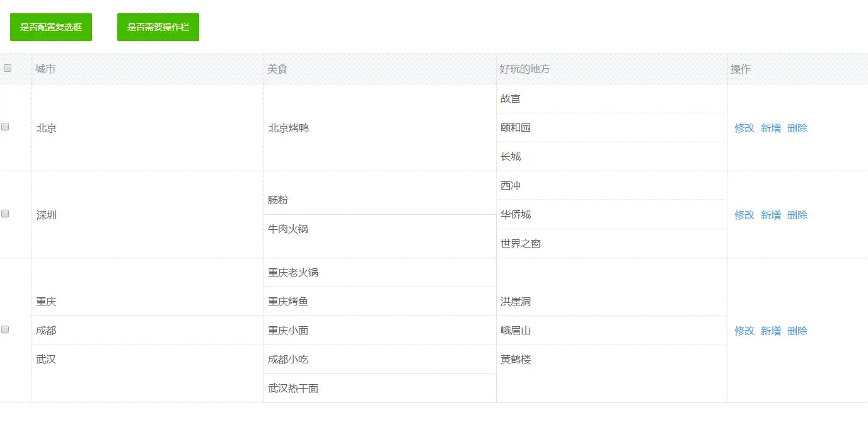This screenshot has height=422, width=868.
Task: Click 删除 link in the 深圳 row
Action: click(797, 215)
